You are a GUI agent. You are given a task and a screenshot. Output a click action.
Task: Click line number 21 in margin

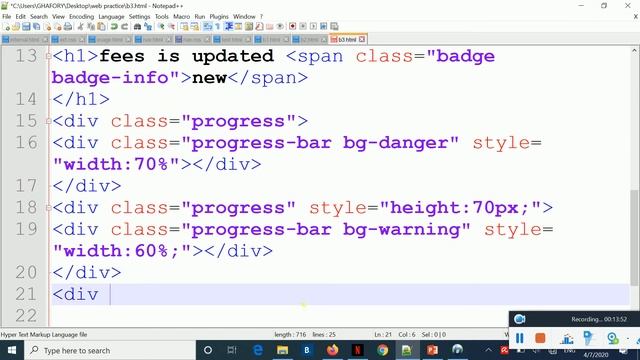click(x=26, y=294)
